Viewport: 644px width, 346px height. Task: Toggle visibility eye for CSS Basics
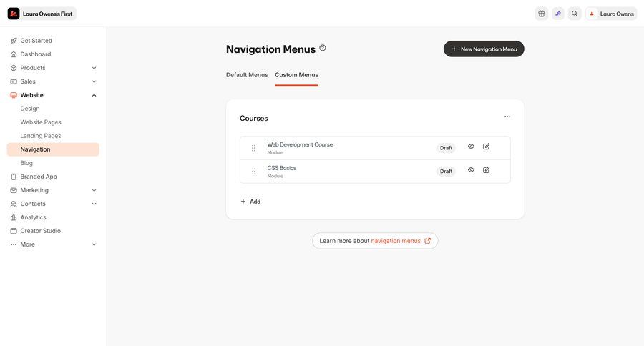coord(471,170)
